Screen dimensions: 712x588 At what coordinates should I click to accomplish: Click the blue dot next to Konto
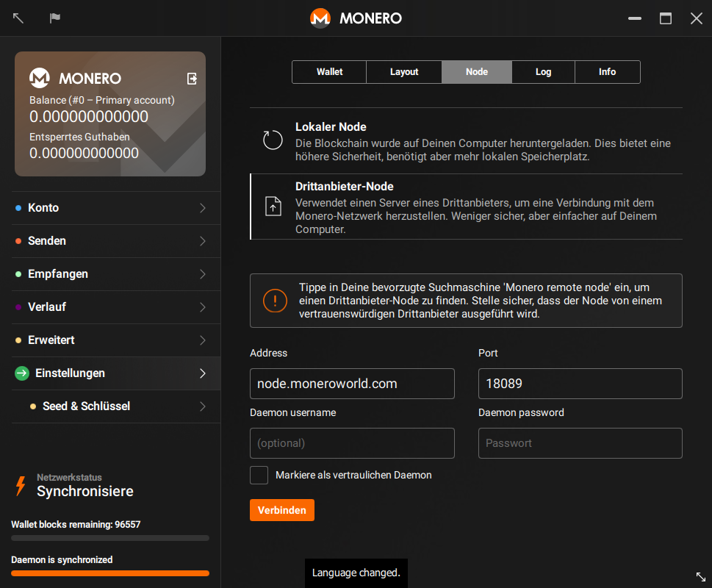coord(18,208)
